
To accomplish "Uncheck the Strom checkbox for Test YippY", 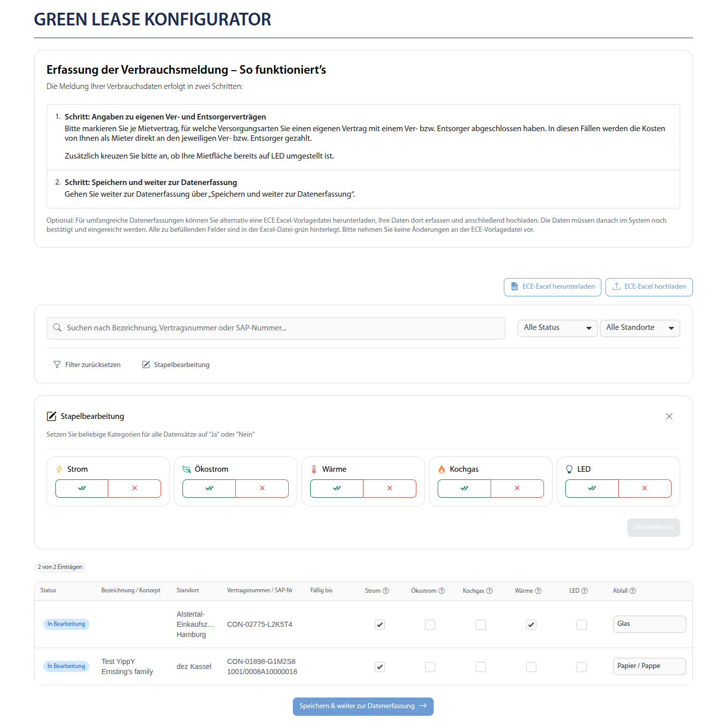I will (379, 666).
